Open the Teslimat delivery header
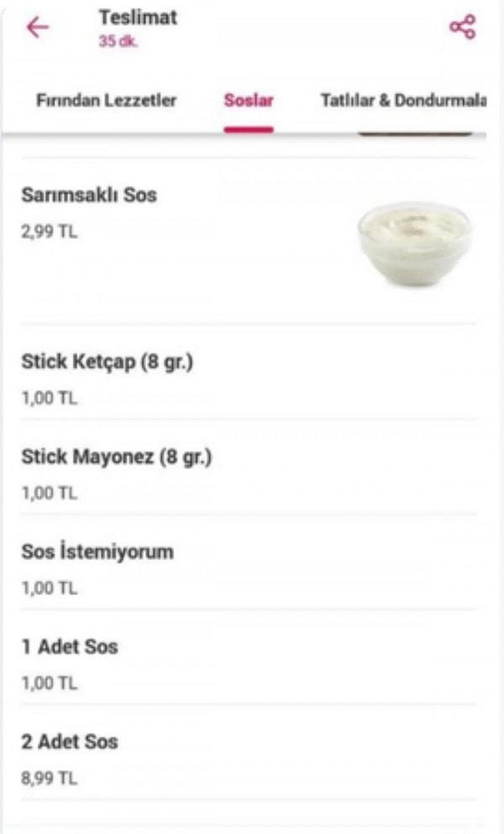This screenshot has height=834, width=504. pyautogui.click(x=139, y=27)
